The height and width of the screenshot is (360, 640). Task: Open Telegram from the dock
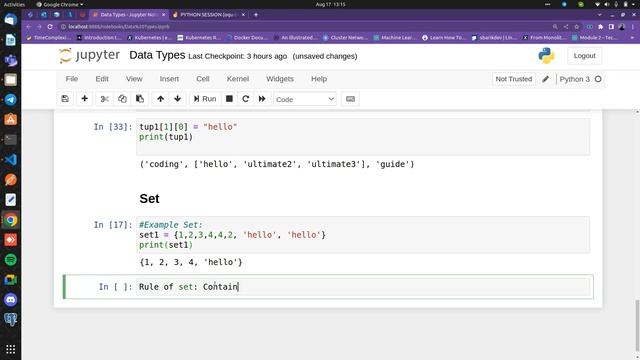[11, 100]
